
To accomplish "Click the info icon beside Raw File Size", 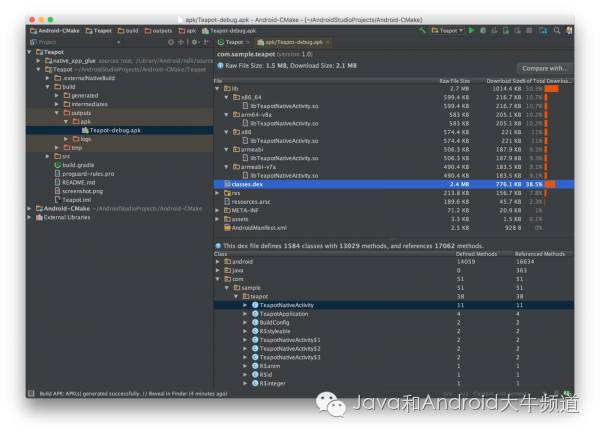I will 220,65.
